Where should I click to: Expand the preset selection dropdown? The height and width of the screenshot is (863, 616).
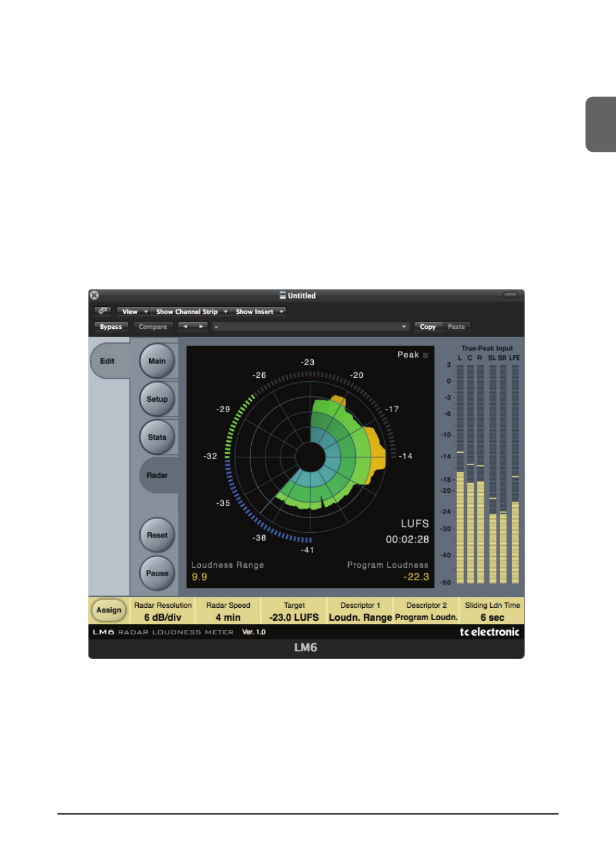[311, 327]
